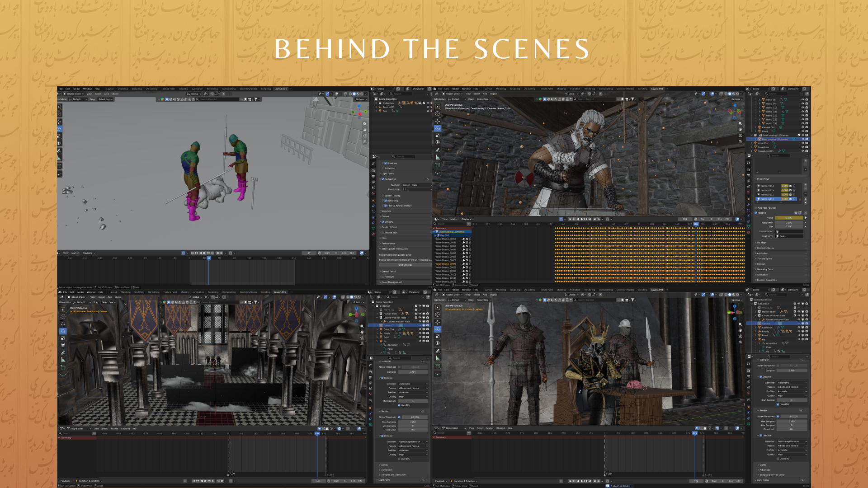868x488 pixels.
Task: Switch to the Animation workspace tab in guards window
Action: pos(198,89)
